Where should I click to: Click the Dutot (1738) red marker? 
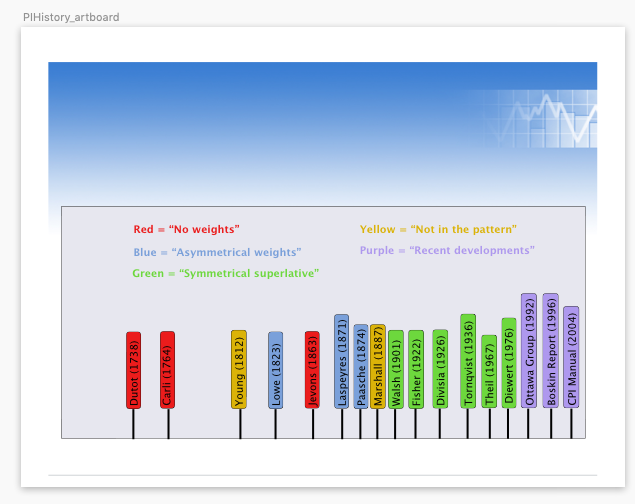(134, 370)
